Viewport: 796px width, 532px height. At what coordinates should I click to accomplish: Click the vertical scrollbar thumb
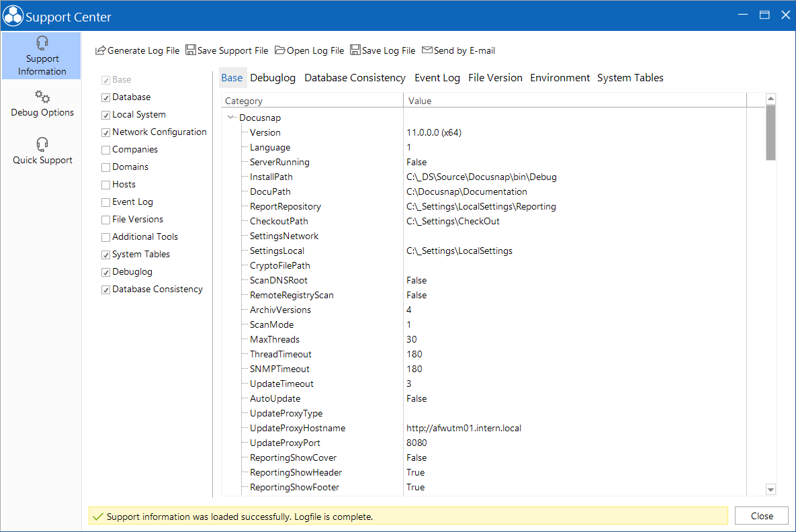point(770,132)
